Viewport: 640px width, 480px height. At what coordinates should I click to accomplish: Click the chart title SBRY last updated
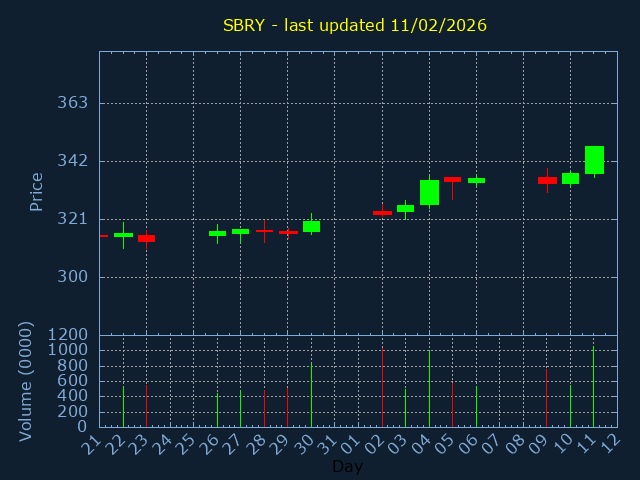(x=354, y=25)
